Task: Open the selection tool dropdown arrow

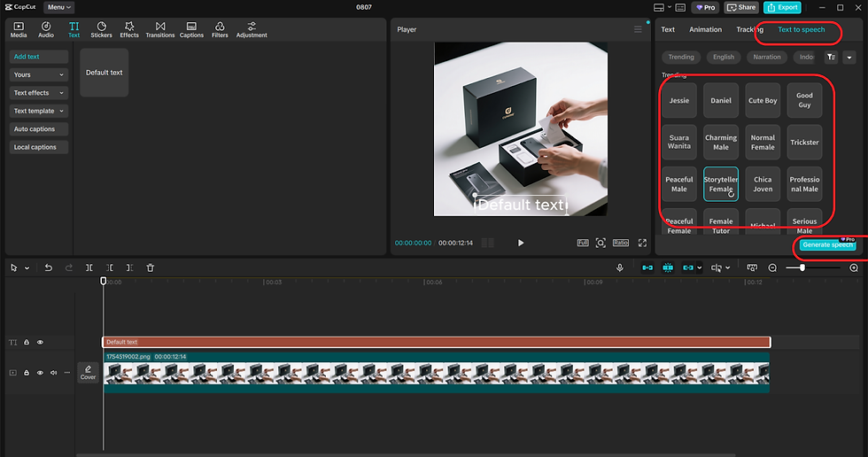Action: click(x=27, y=268)
